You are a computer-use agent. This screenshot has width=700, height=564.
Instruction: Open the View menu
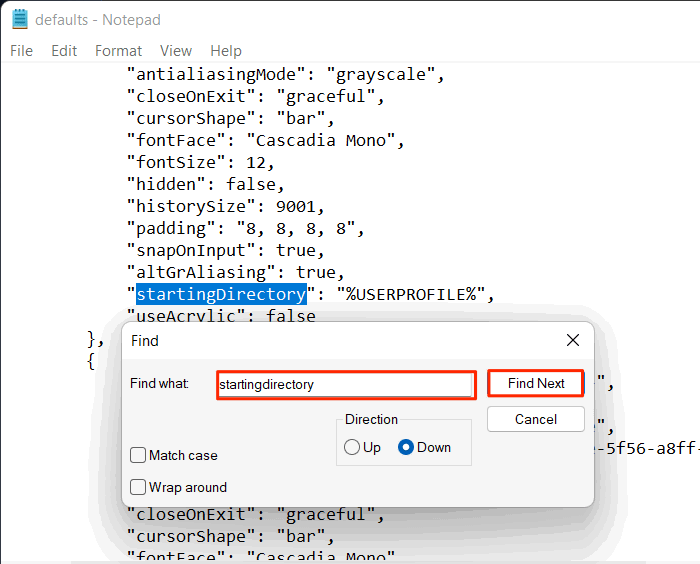pyautogui.click(x=176, y=51)
